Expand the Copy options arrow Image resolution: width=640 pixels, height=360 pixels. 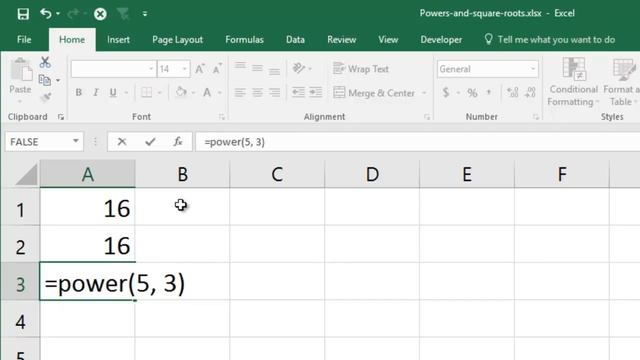[x=58, y=80]
